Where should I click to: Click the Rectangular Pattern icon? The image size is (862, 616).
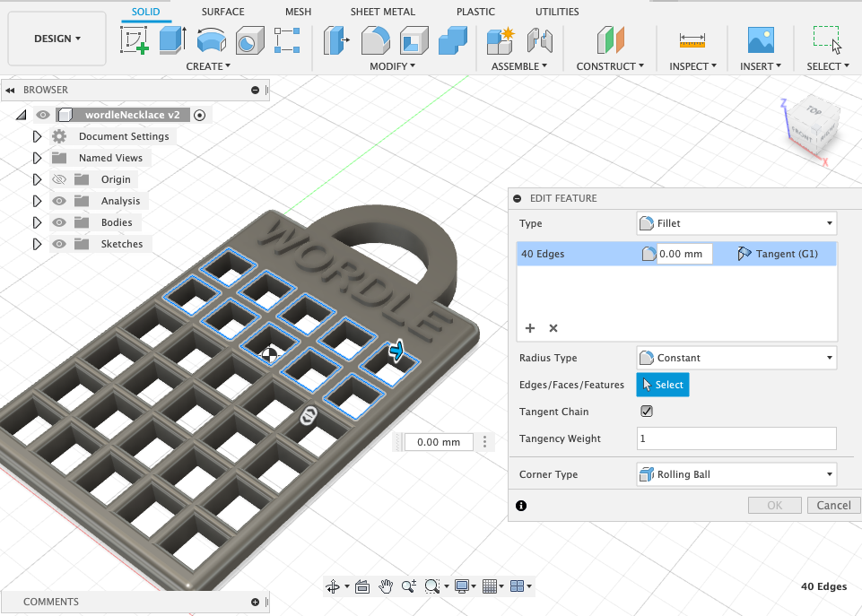tap(287, 40)
